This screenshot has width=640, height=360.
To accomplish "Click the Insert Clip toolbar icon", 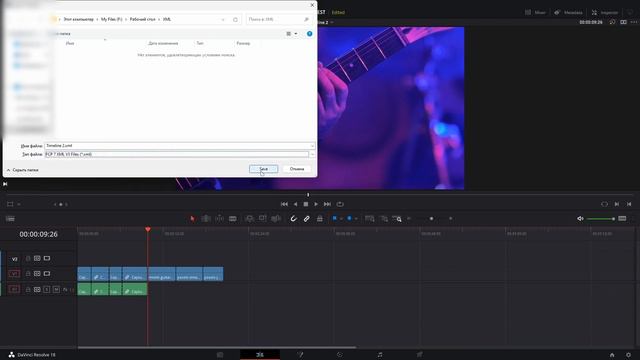I will click(249, 219).
